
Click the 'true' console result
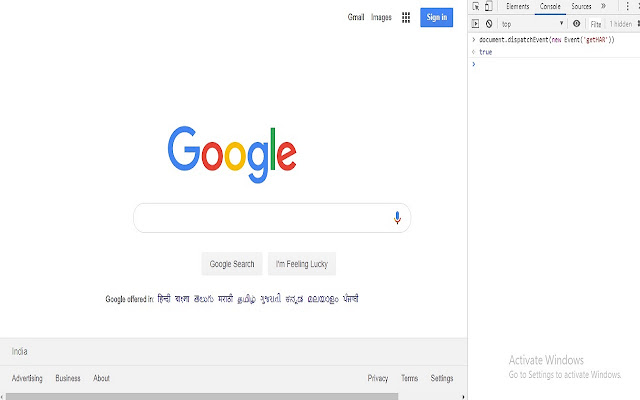pyautogui.click(x=485, y=52)
